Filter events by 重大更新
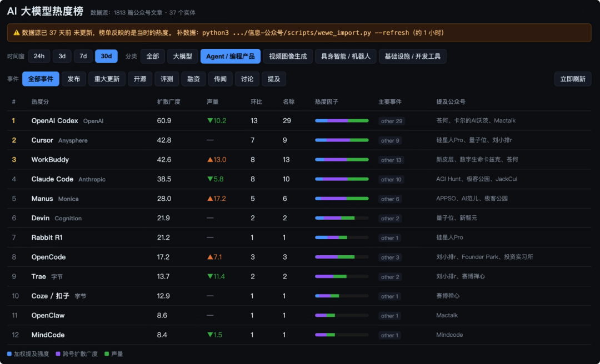This screenshot has height=364, width=600. coord(107,79)
